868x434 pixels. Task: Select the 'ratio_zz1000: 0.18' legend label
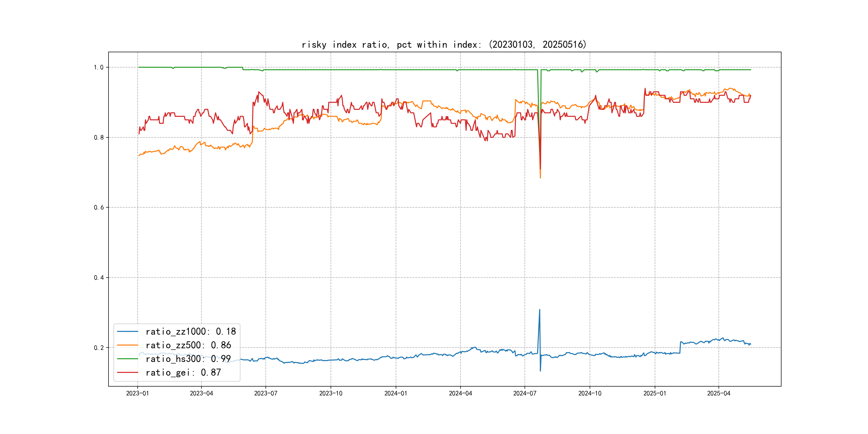191,332
